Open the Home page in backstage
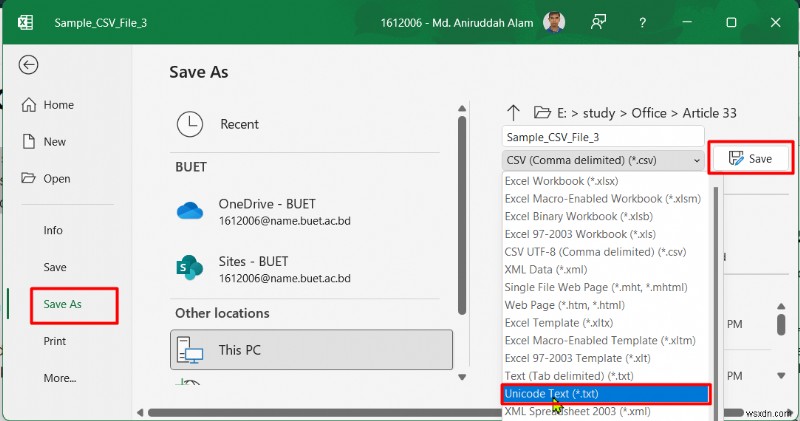Screen dimensions: 800x421 click(48, 105)
